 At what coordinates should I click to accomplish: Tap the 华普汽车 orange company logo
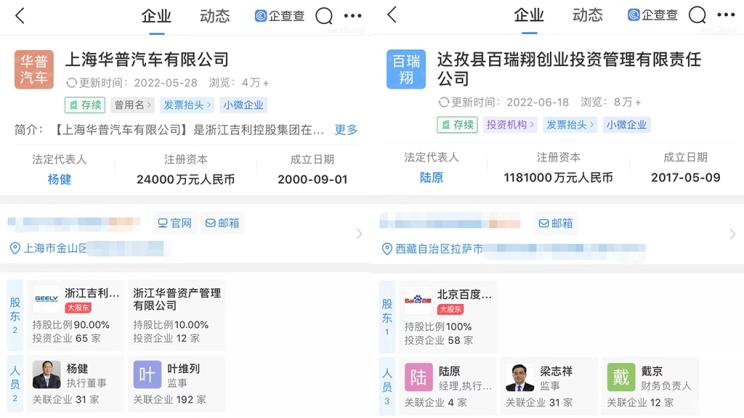(34, 69)
